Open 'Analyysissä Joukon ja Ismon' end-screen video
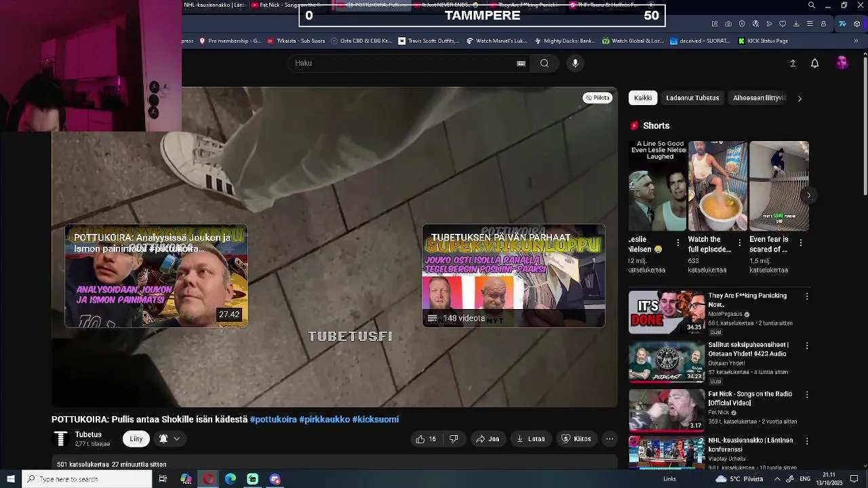The height and width of the screenshot is (488, 868). click(156, 276)
